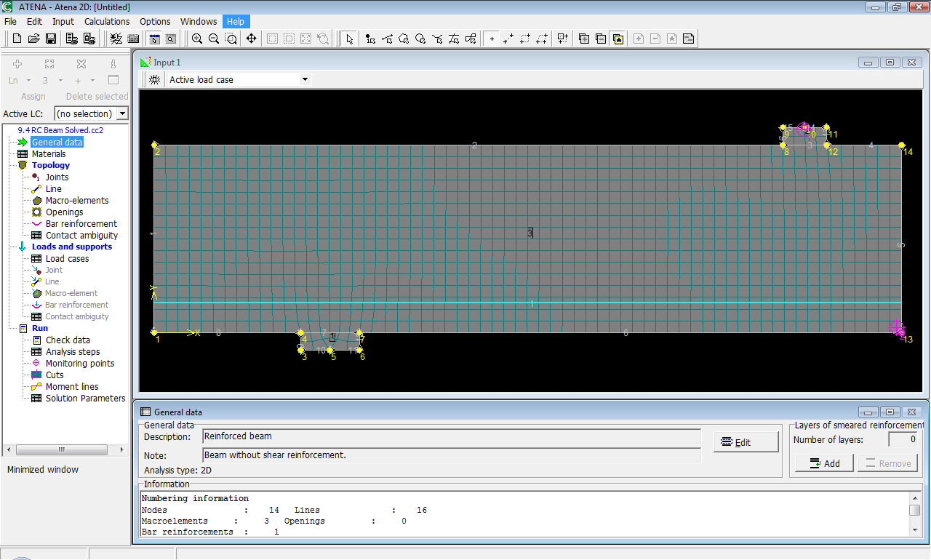Select Joints under Topology
Image resolution: width=931 pixels, height=560 pixels.
coord(57,177)
